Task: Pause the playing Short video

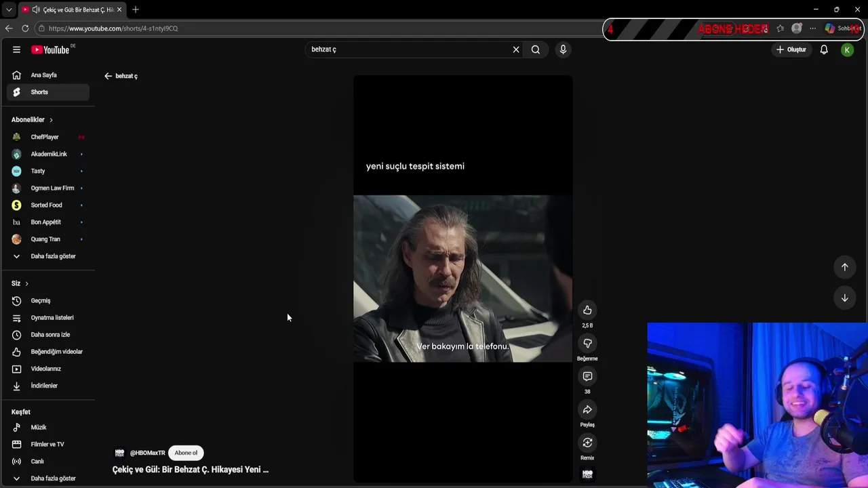Action: click(x=462, y=278)
